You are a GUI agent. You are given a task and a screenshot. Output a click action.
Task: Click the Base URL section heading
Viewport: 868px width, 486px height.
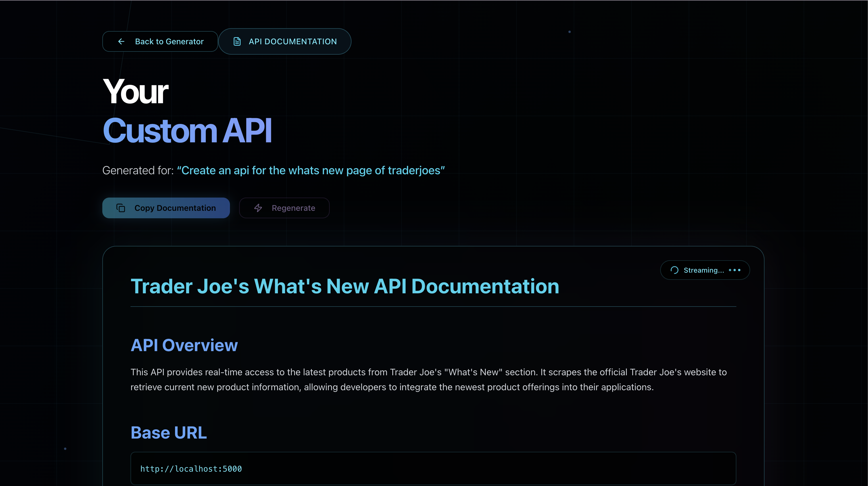pos(168,433)
